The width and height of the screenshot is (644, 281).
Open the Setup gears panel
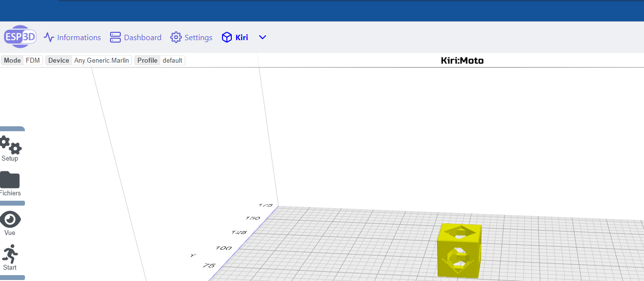point(10,147)
